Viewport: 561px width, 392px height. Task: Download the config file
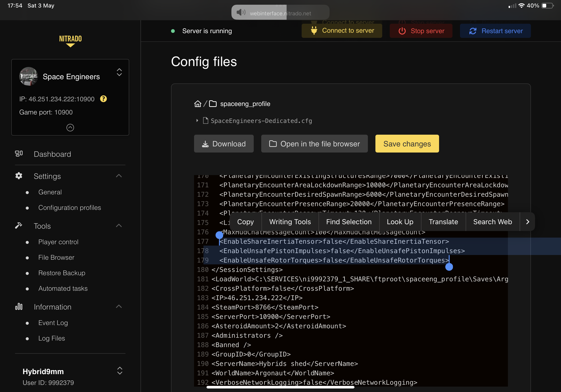(224, 144)
